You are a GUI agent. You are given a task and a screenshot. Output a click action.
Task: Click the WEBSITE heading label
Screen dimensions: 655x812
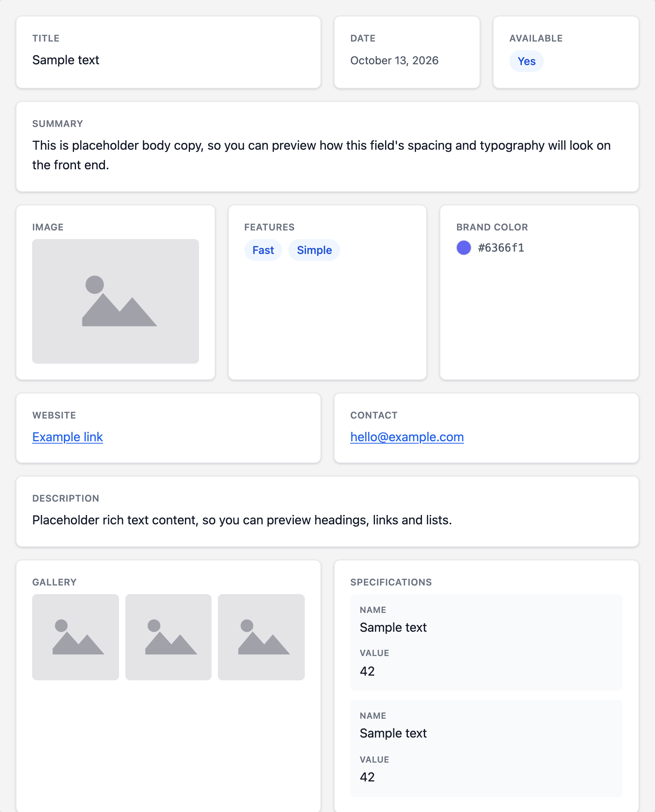tap(54, 415)
